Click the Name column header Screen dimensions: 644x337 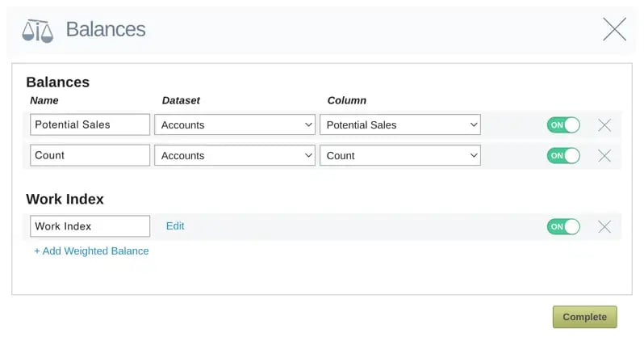[44, 100]
